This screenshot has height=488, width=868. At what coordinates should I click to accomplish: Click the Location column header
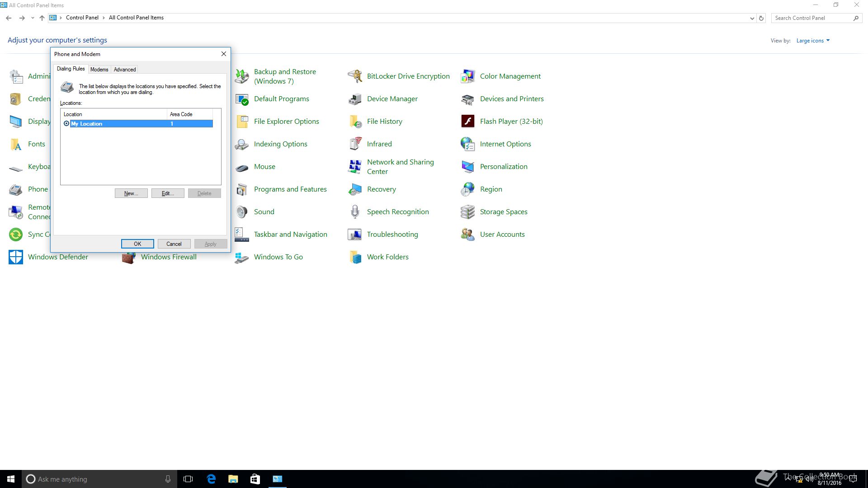114,114
